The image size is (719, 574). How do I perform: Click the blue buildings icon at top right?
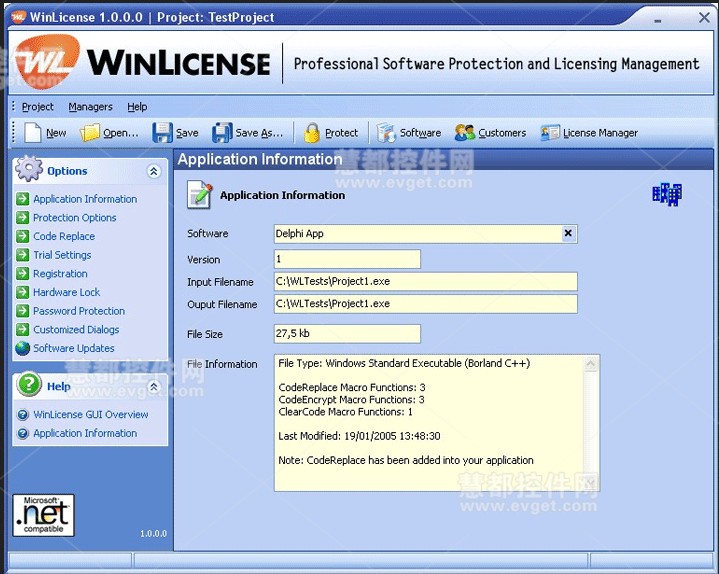667,194
